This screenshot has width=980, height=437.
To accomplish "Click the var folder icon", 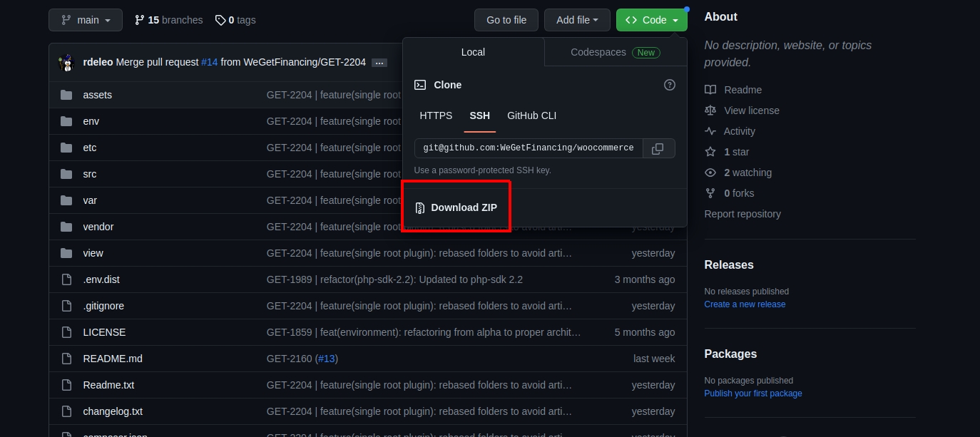I will coord(66,200).
